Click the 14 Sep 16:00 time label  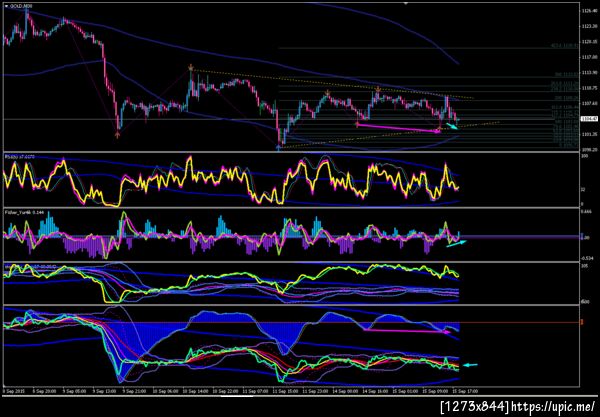[375, 391]
